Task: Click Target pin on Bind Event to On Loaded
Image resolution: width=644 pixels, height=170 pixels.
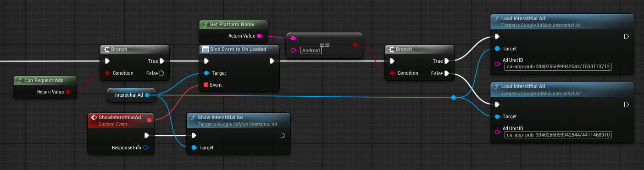Action: 206,73
